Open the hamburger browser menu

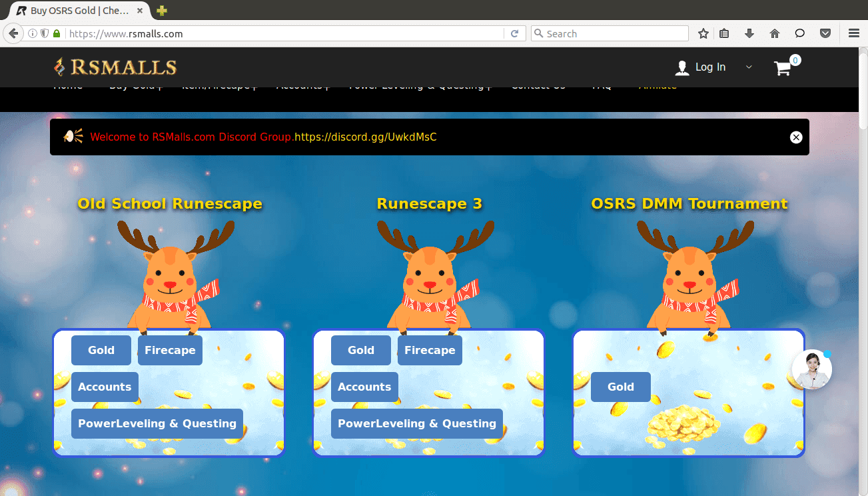853,33
